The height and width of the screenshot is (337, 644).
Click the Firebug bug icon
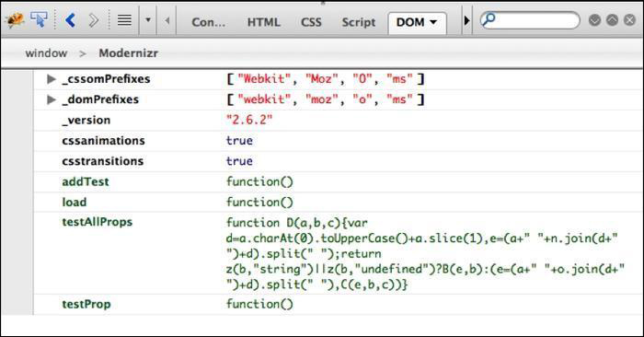16,19
